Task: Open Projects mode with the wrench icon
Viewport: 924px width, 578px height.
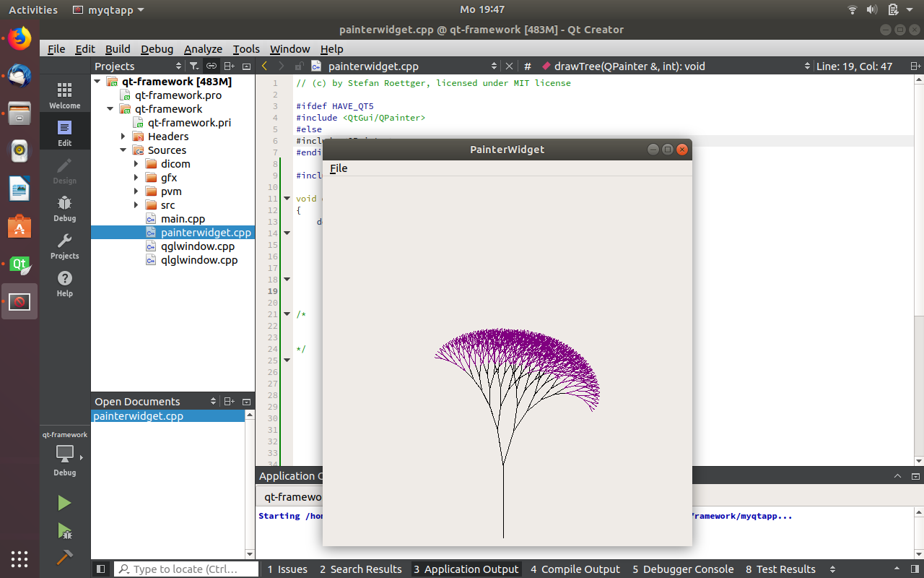Action: (x=64, y=245)
